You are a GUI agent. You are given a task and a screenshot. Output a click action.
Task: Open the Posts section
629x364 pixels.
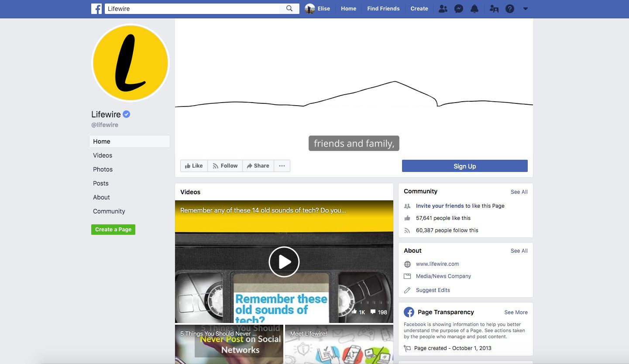coord(101,183)
